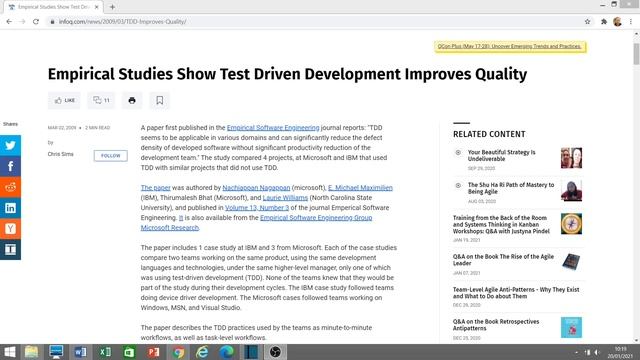Share article on Tumblr

coord(10,249)
